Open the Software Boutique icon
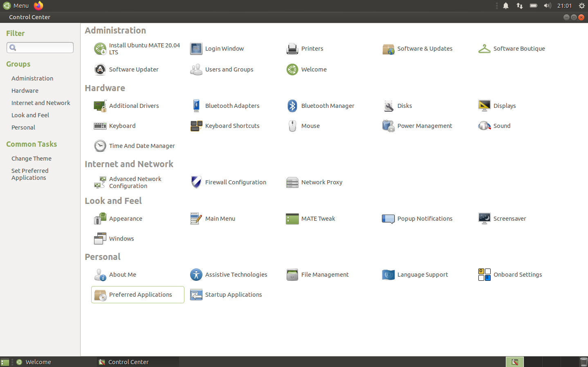The width and height of the screenshot is (588, 367). click(485, 49)
